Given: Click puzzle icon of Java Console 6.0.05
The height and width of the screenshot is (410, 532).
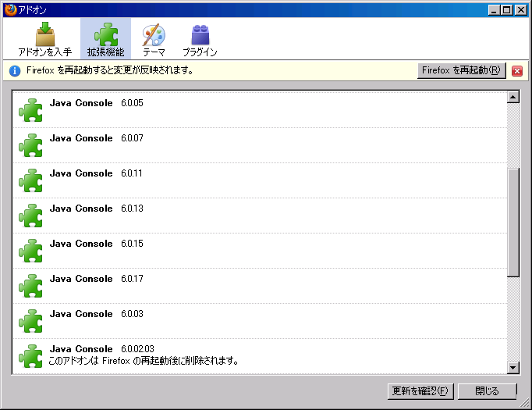Looking at the screenshot, I should 31,110.
